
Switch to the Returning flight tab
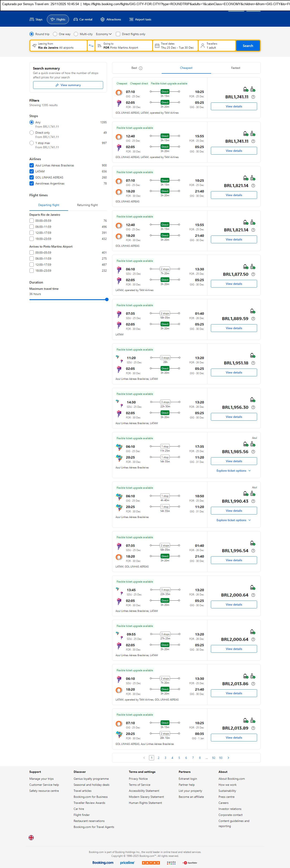click(87, 205)
